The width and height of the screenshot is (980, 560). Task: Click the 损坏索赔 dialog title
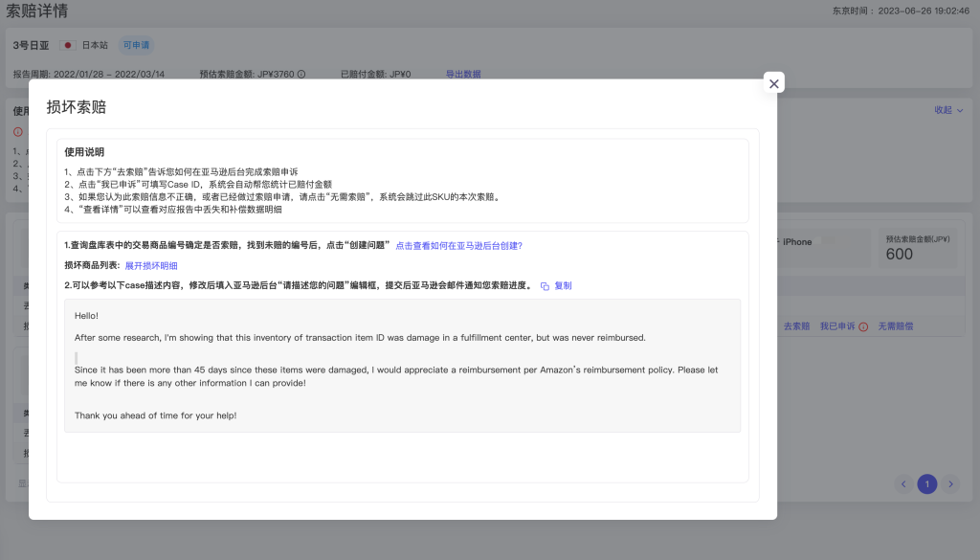pos(77,107)
